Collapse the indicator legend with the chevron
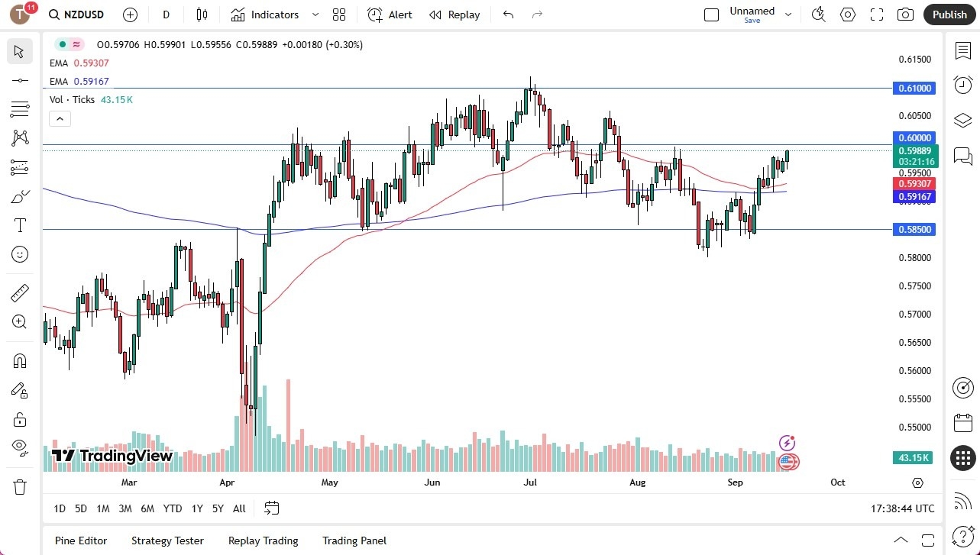The image size is (980, 555). [x=60, y=118]
